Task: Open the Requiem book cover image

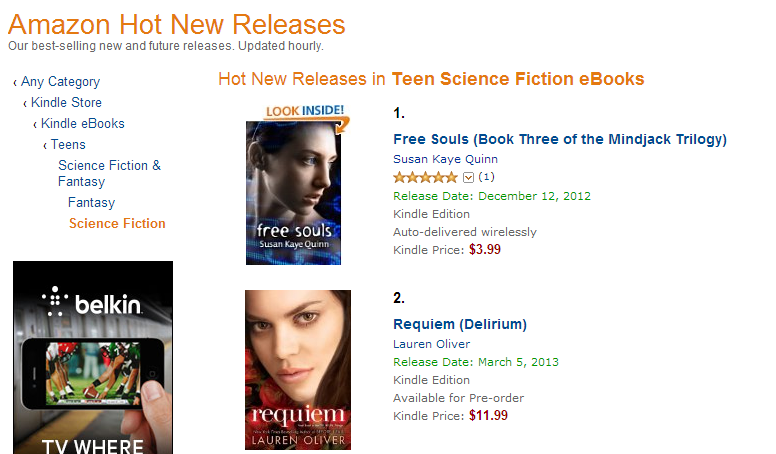Action: tap(298, 369)
